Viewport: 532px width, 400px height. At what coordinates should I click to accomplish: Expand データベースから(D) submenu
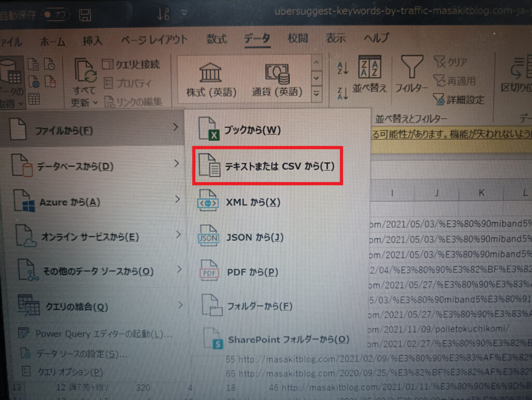(95, 165)
